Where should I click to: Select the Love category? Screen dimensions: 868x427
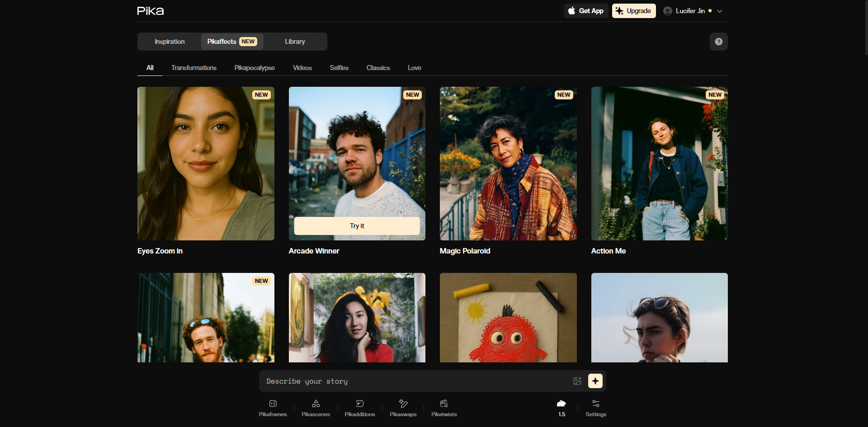coord(414,68)
